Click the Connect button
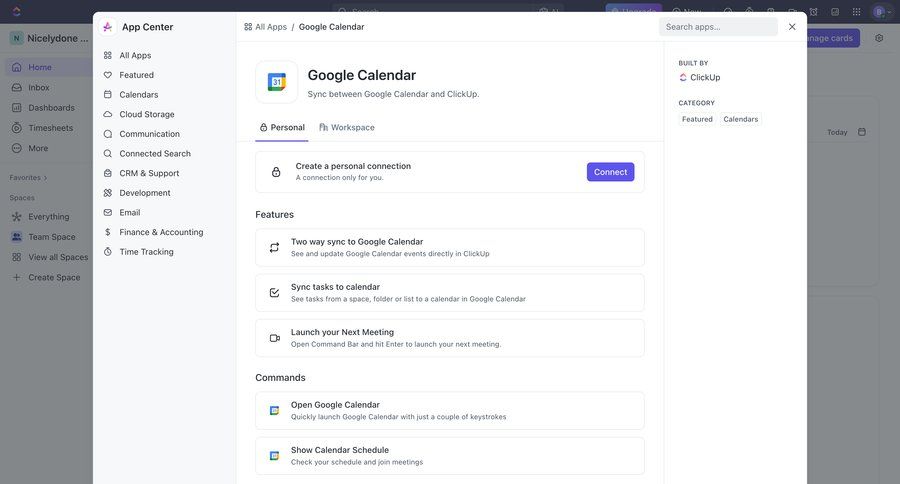 click(610, 172)
